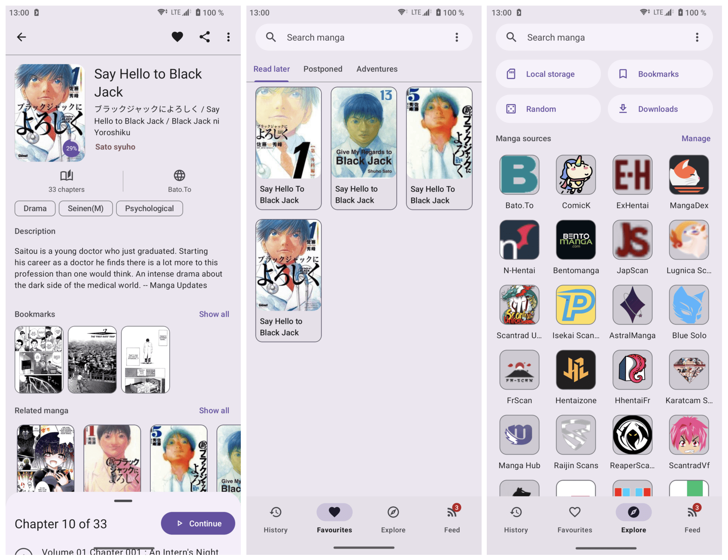Open Isekai Scan source

pos(576,312)
